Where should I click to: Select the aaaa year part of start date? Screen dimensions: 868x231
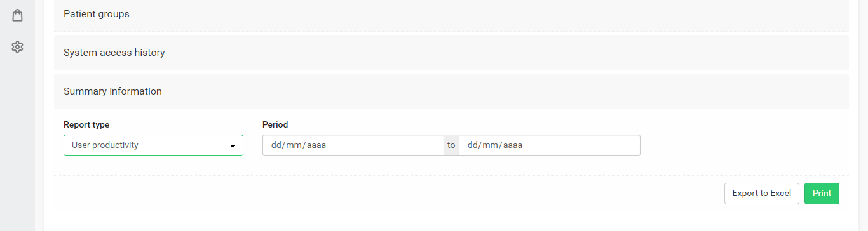tap(316, 145)
